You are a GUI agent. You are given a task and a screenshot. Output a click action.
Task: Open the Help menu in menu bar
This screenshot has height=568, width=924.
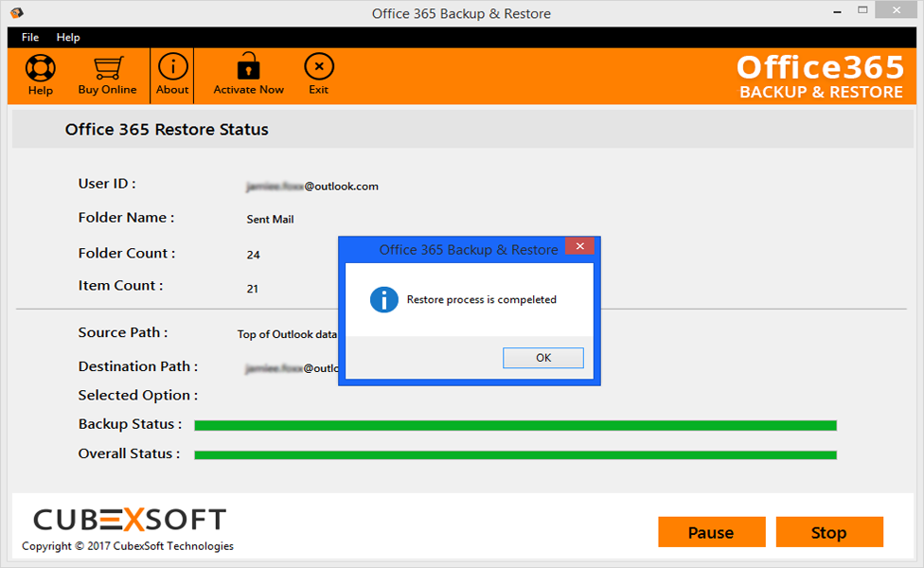click(x=68, y=37)
